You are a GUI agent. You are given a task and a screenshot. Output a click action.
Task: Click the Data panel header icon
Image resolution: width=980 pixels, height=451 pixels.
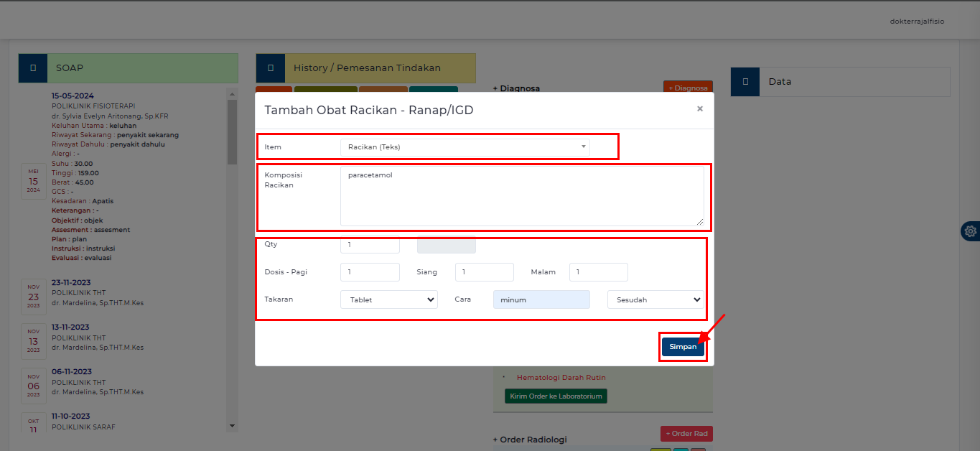click(x=745, y=82)
